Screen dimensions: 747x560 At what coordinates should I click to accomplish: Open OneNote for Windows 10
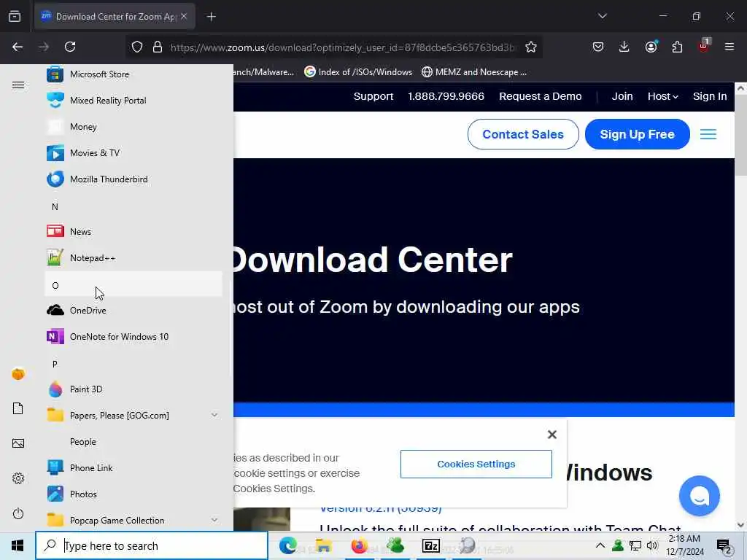pyautogui.click(x=133, y=337)
